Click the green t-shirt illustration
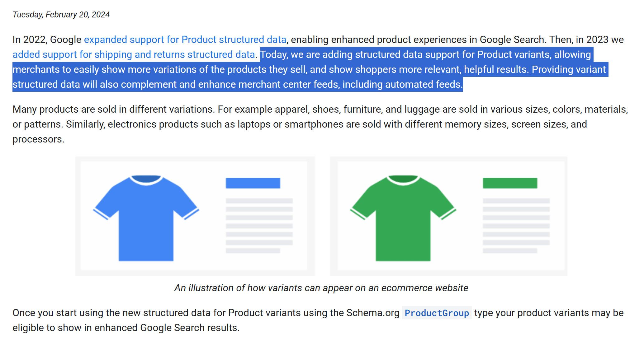The width and height of the screenshot is (644, 346). point(403,217)
